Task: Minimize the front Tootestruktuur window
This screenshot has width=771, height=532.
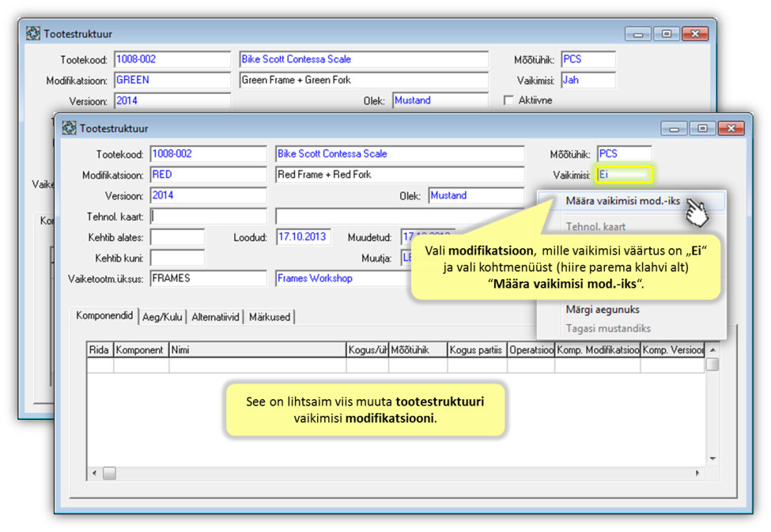Action: pyautogui.click(x=674, y=128)
